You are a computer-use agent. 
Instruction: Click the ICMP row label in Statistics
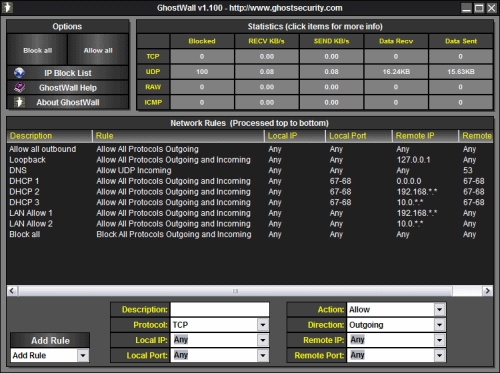tap(153, 102)
